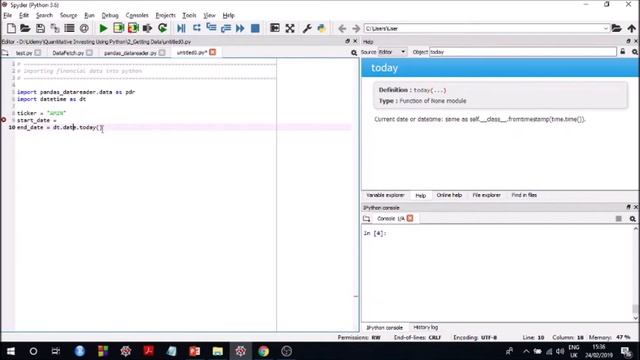640x360 pixels.
Task: Open the Search menu
Action: click(x=44, y=15)
